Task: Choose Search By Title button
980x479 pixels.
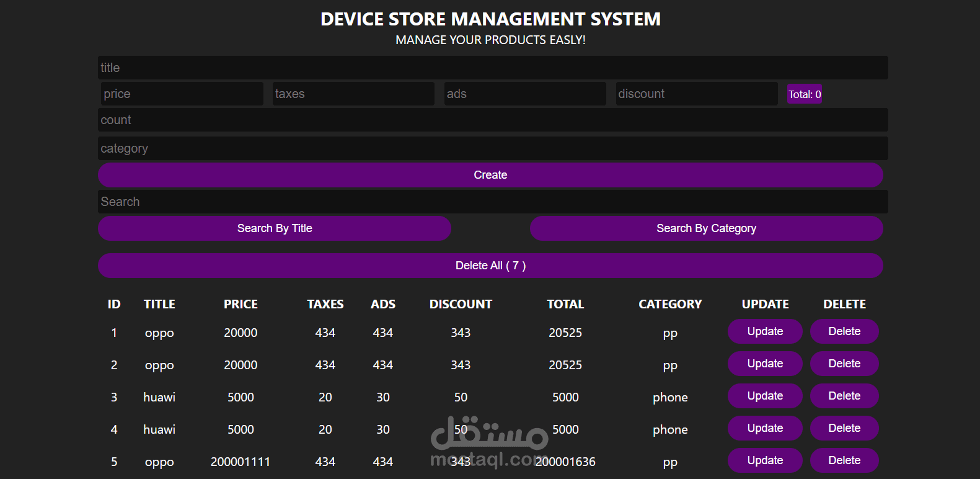Action: click(x=275, y=228)
